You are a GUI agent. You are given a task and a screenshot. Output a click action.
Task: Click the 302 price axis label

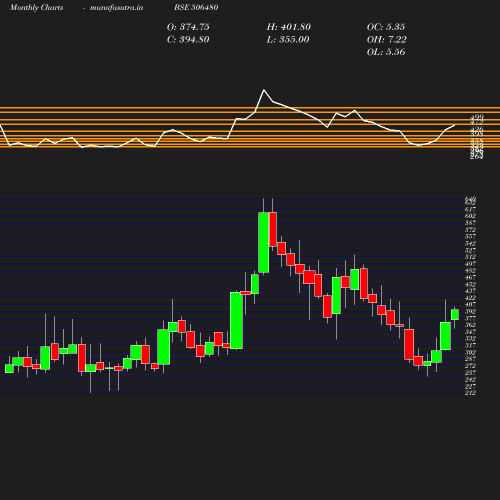tap(470, 352)
